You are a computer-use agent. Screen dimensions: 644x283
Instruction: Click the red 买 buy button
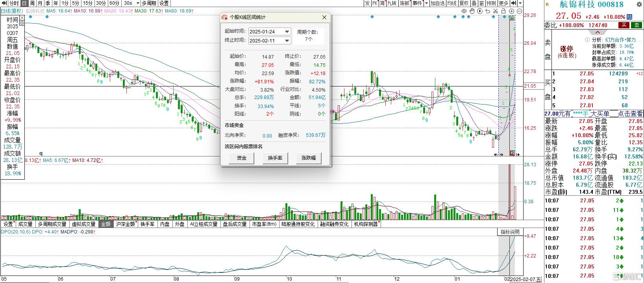[623, 25]
